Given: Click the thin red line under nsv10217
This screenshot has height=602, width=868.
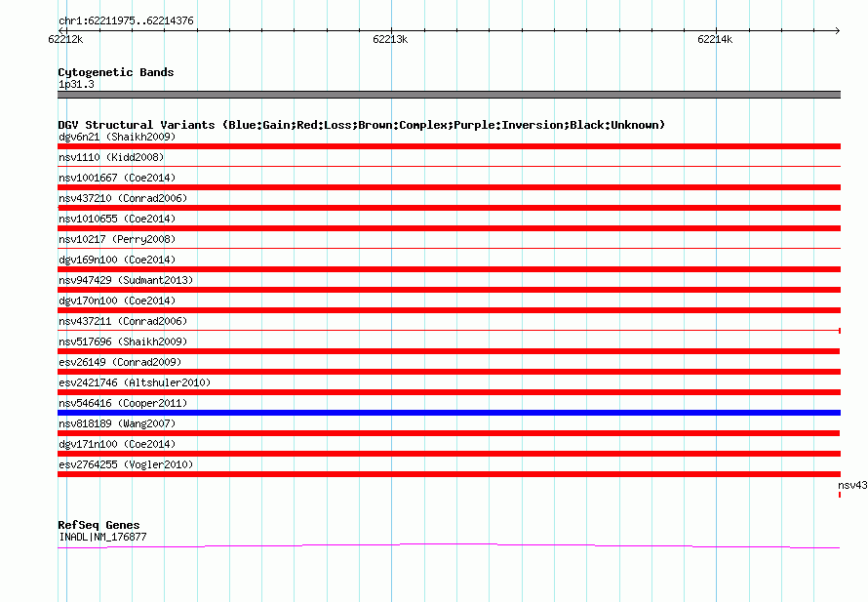Looking at the screenshot, I should (449, 248).
